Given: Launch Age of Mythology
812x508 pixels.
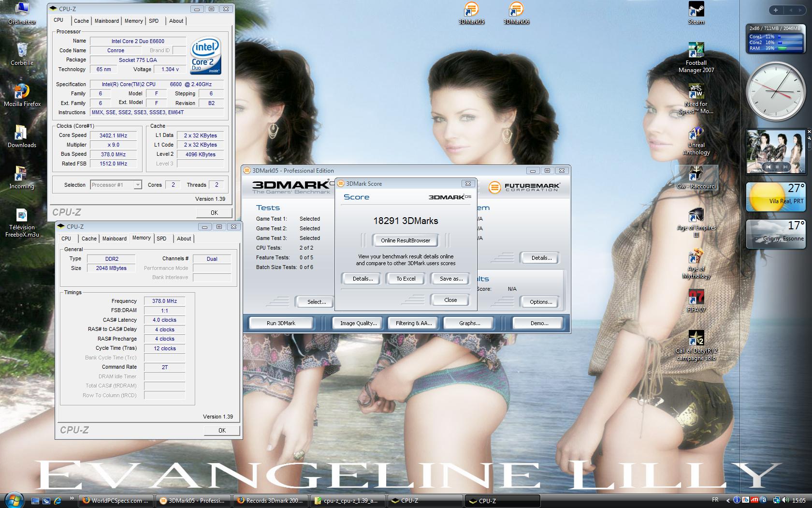Looking at the screenshot, I should tap(696, 264).
